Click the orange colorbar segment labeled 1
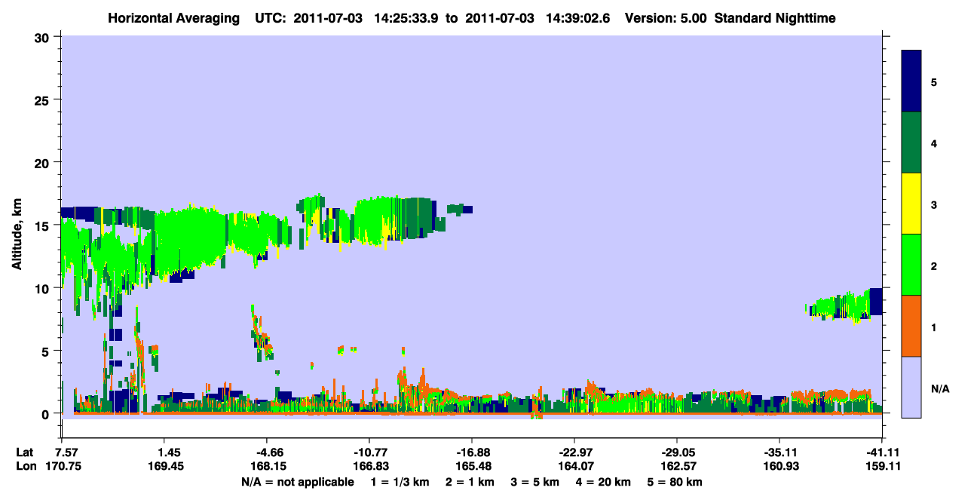 (x=911, y=326)
